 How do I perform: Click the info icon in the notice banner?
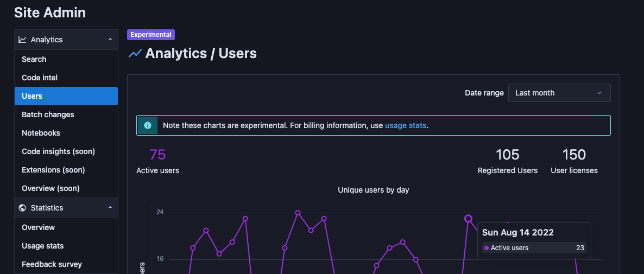[148, 125]
